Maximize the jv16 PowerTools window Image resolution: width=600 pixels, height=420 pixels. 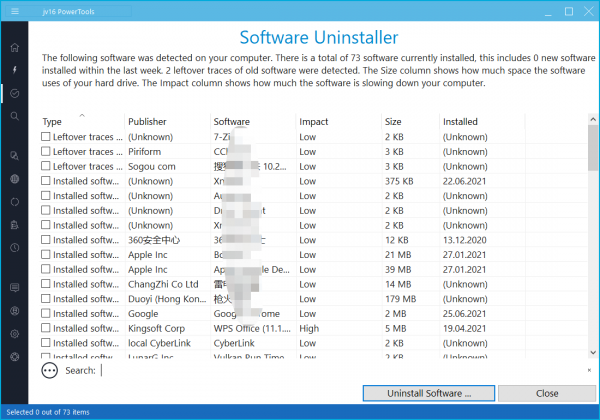click(x=569, y=11)
